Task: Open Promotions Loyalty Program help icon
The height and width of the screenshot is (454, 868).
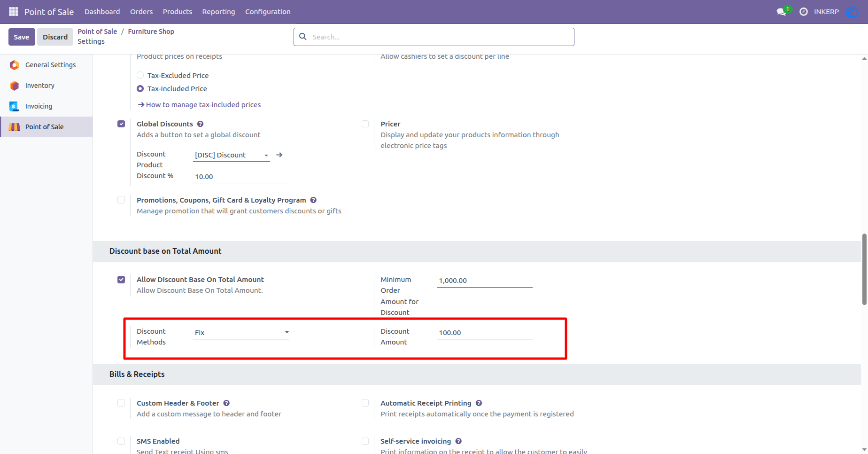Action: click(313, 200)
